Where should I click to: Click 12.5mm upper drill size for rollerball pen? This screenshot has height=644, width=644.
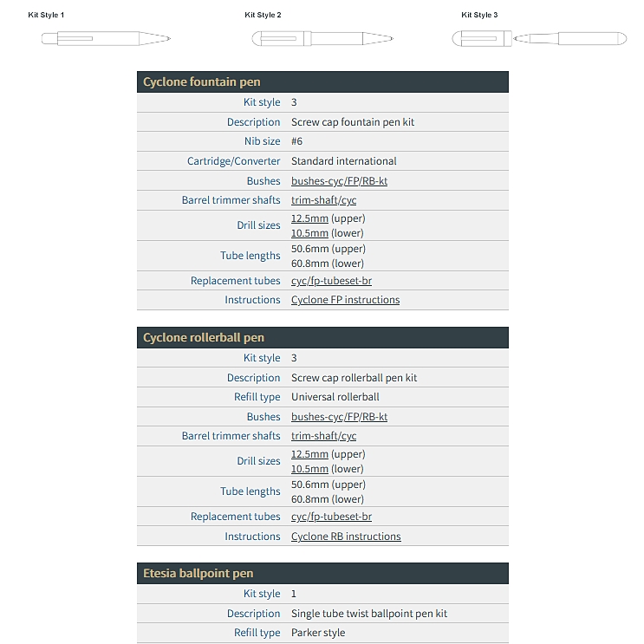coord(309,454)
